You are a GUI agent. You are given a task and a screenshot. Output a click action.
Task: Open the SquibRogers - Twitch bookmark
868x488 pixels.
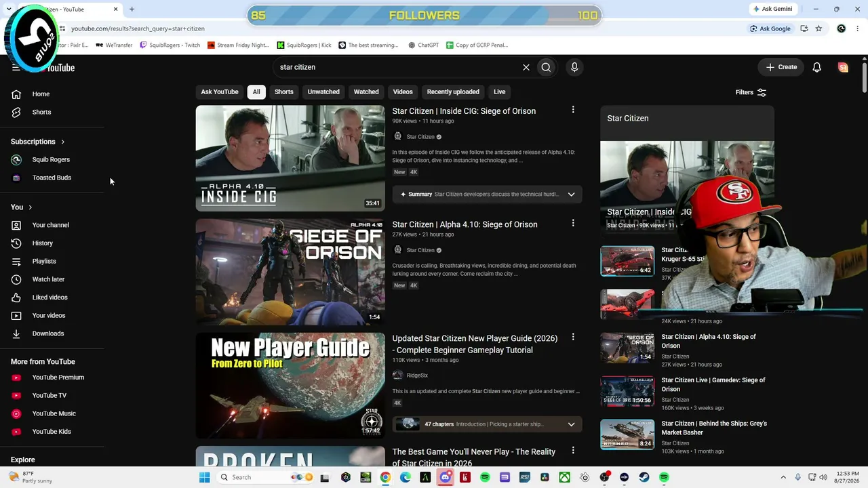click(170, 45)
